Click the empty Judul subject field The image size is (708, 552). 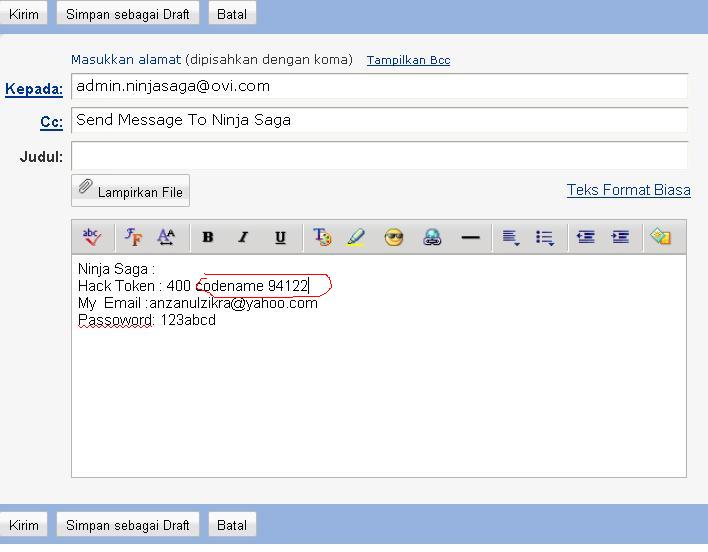[x=379, y=155]
